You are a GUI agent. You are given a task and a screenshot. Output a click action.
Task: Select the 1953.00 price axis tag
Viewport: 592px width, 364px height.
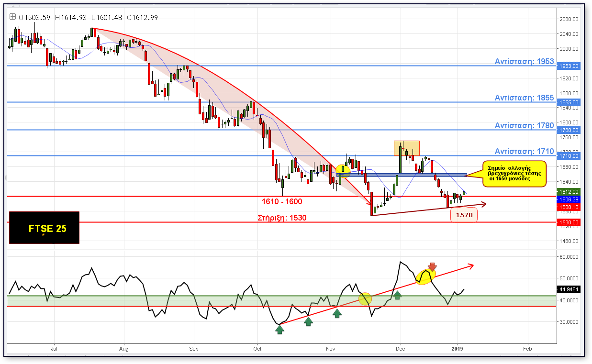[x=569, y=66]
